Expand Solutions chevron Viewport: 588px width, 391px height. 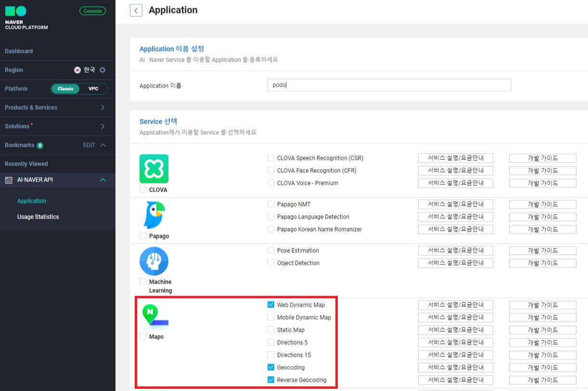coord(102,126)
